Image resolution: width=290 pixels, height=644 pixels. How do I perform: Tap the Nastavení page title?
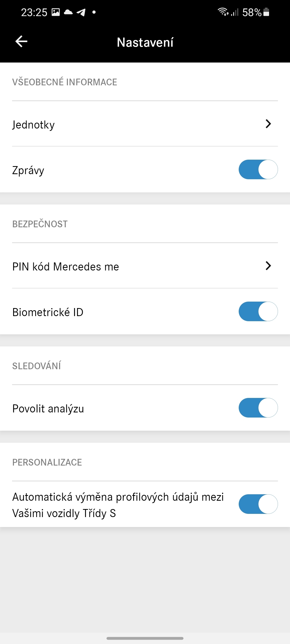point(145,42)
